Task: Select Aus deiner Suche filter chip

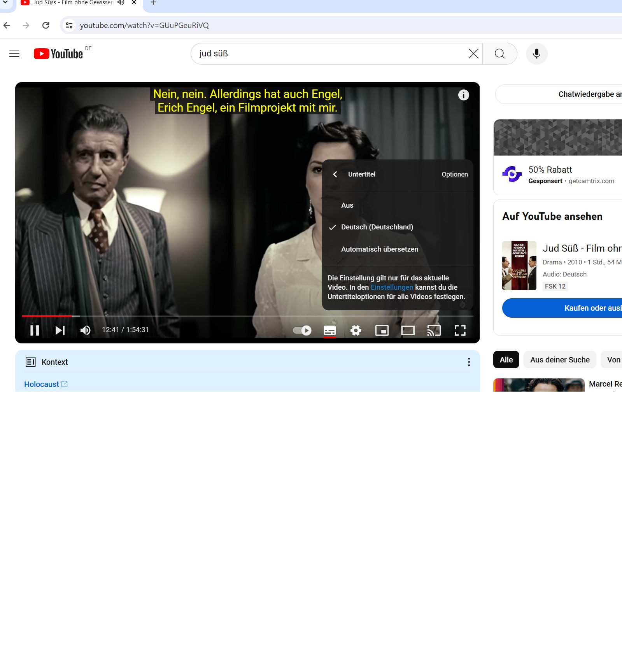Action: pyautogui.click(x=560, y=360)
